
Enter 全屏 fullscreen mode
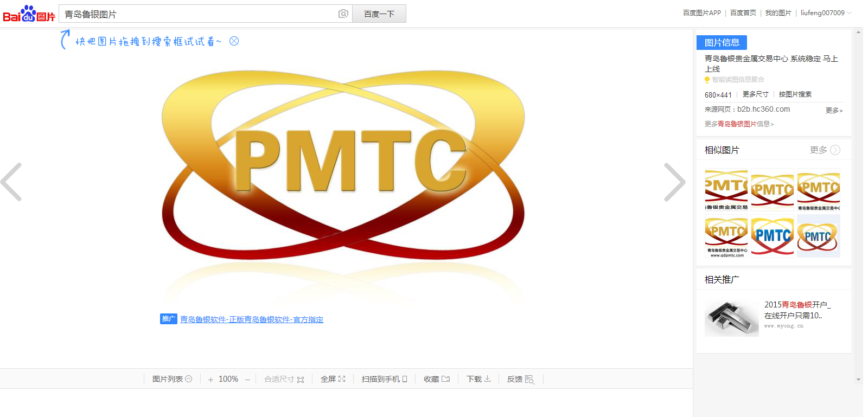(x=333, y=379)
